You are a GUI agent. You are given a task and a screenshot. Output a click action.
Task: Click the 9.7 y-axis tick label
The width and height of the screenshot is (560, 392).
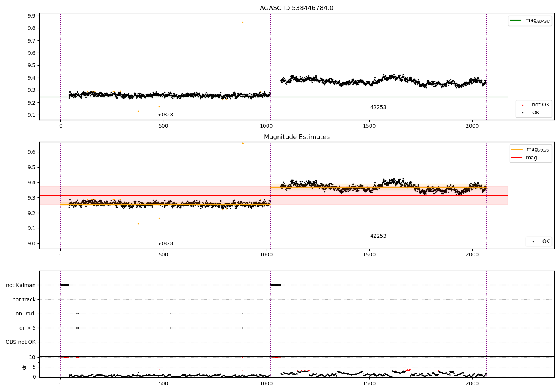click(x=31, y=40)
